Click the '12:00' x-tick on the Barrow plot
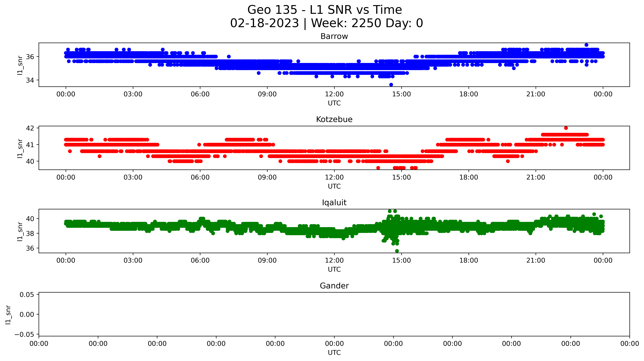The image size is (644, 361). 334,94
